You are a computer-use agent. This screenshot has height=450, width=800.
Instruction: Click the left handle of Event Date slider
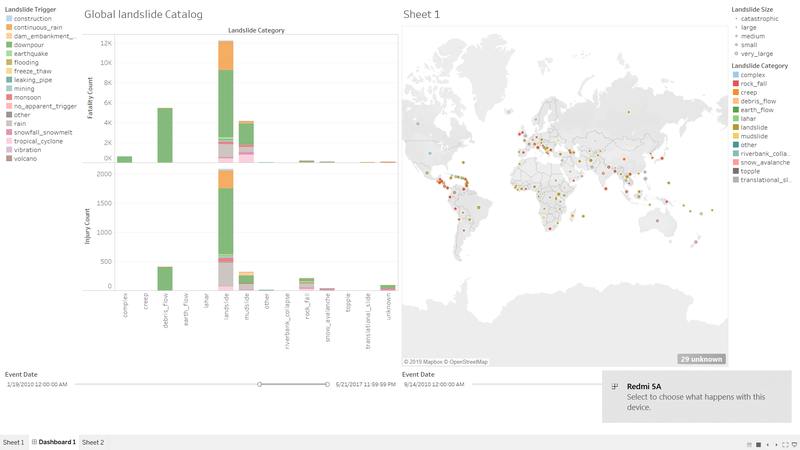point(260,384)
